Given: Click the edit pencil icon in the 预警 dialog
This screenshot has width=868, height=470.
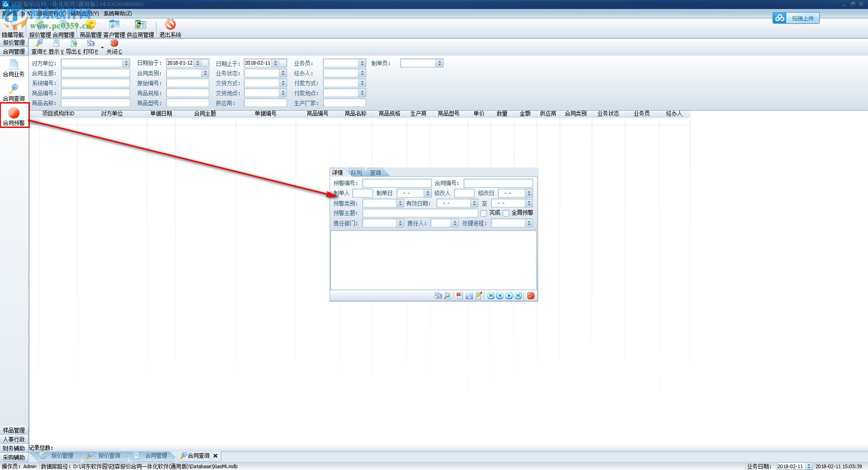Looking at the screenshot, I should [x=479, y=296].
